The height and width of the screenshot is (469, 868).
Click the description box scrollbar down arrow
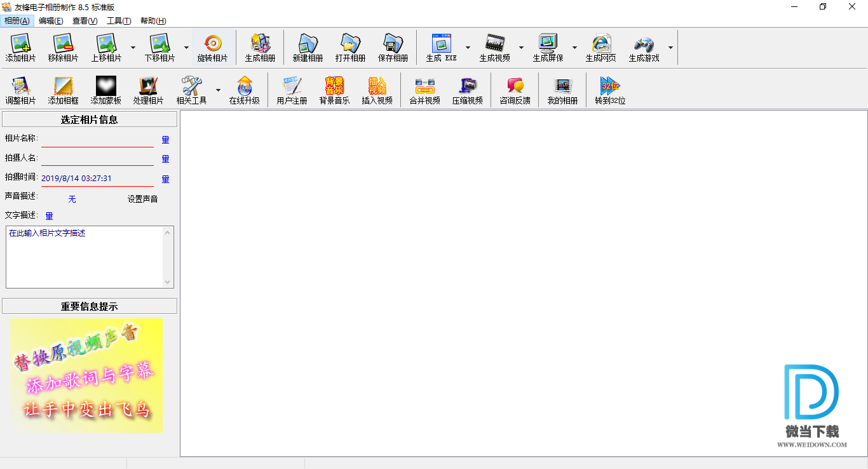168,282
